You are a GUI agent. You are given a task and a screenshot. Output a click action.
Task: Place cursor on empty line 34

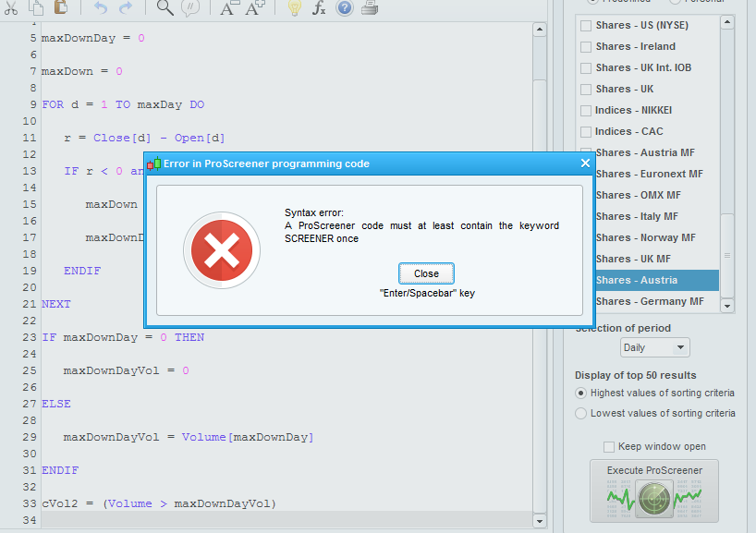[x=287, y=520]
